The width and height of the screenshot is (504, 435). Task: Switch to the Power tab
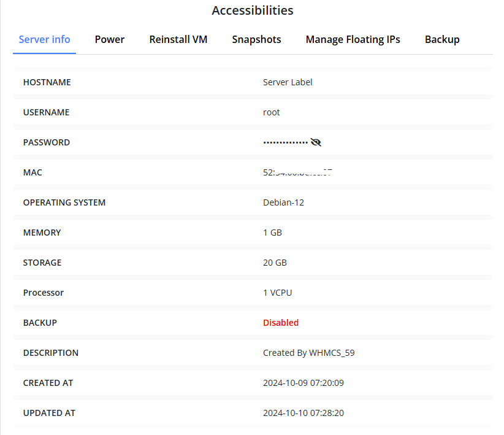click(110, 39)
